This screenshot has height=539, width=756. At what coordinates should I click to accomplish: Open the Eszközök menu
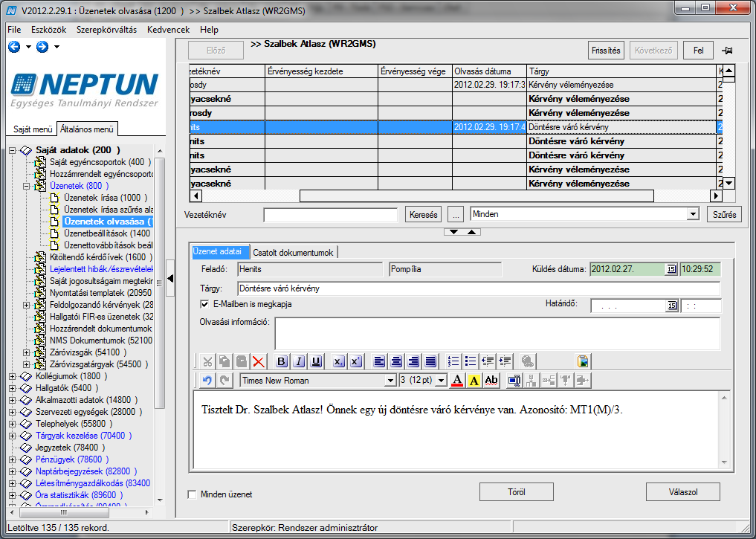[49, 30]
